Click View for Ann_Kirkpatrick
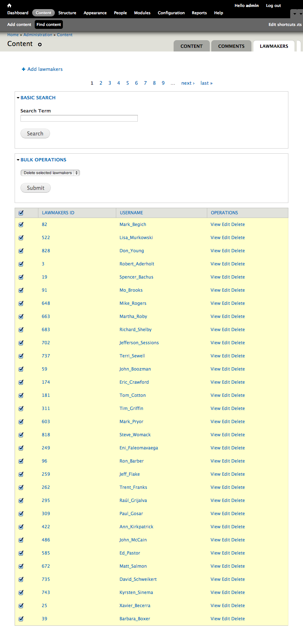The height and width of the screenshot is (644, 303). 215,527
